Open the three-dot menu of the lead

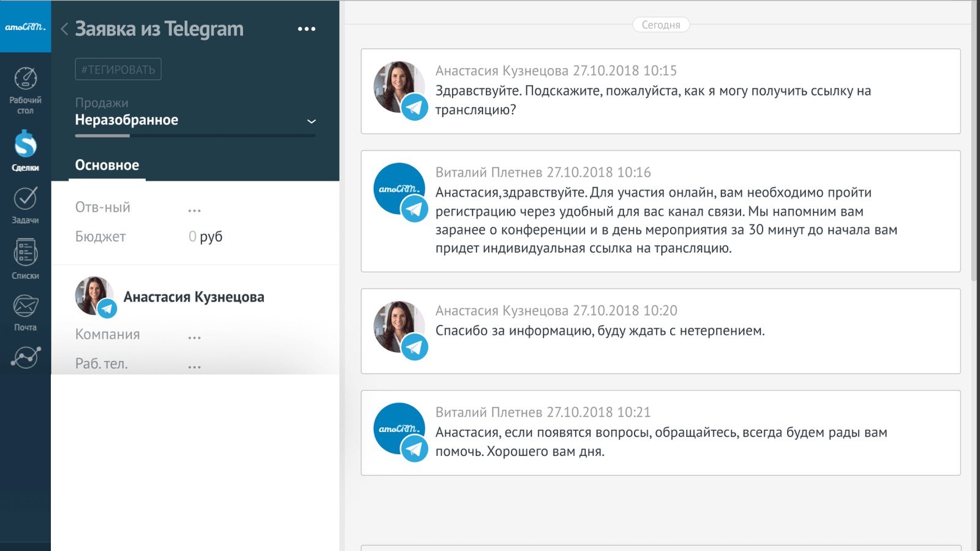pyautogui.click(x=306, y=29)
